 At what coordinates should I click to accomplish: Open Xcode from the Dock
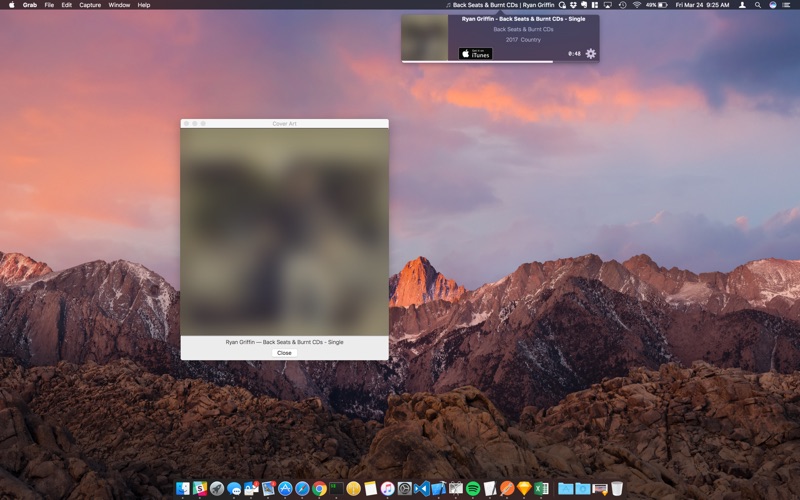click(438, 488)
